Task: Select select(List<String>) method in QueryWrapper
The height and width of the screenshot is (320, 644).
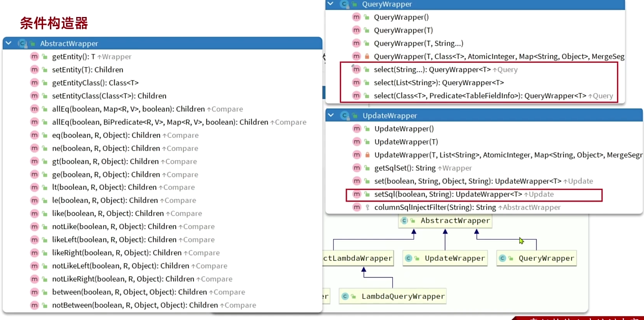Action: coord(438,83)
